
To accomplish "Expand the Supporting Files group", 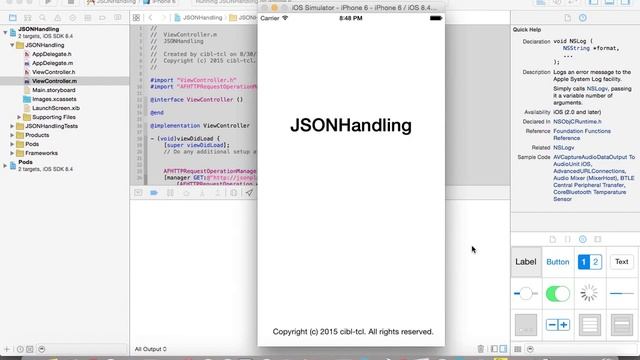I will coord(19,117).
